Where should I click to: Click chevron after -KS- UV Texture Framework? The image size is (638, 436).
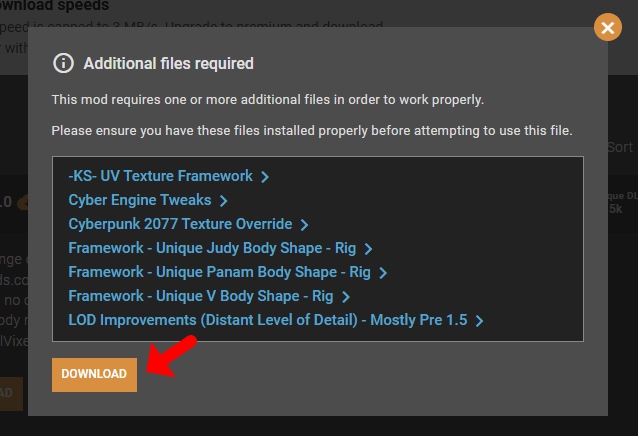(x=265, y=177)
